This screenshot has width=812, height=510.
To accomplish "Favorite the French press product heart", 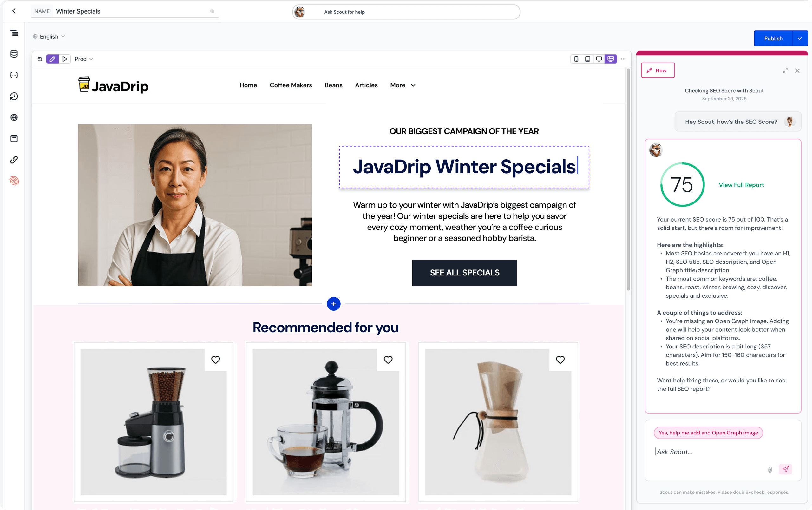I will click(x=388, y=360).
